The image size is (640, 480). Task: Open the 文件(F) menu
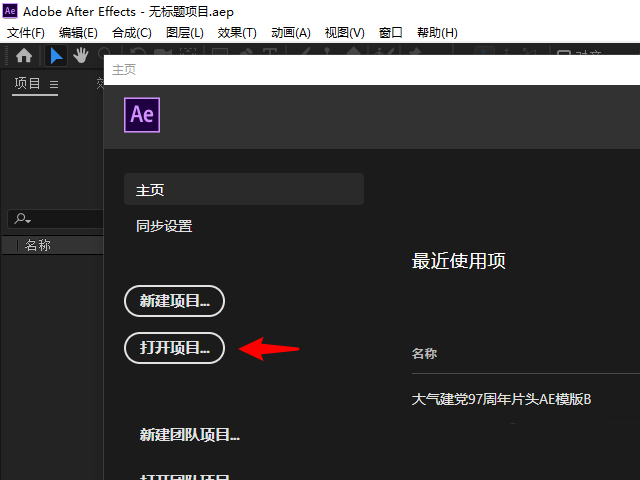tap(26, 33)
